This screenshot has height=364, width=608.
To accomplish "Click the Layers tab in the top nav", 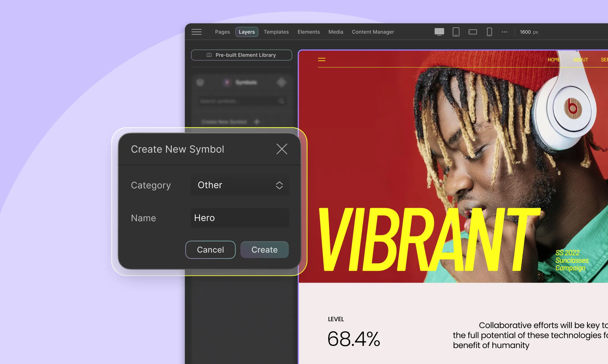I will coord(247,32).
